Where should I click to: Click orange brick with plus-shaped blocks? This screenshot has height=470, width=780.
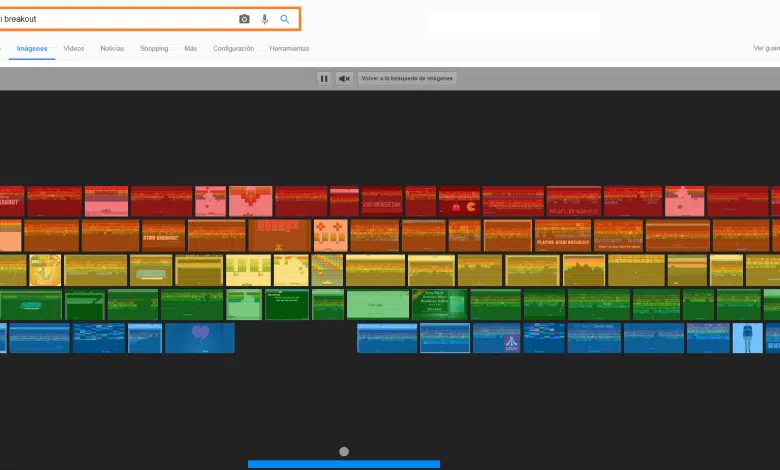pyautogui.click(x=330, y=236)
